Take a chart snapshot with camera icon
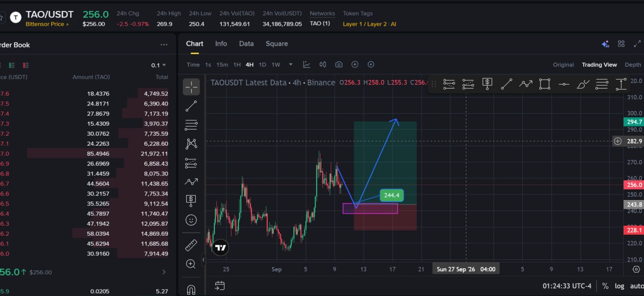 [x=339, y=64]
